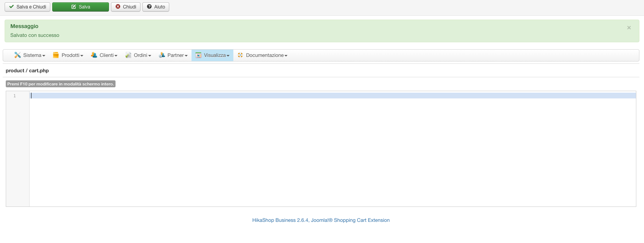Expand the Sistema dropdown caret
The width and height of the screenshot is (644, 243).
44,56
